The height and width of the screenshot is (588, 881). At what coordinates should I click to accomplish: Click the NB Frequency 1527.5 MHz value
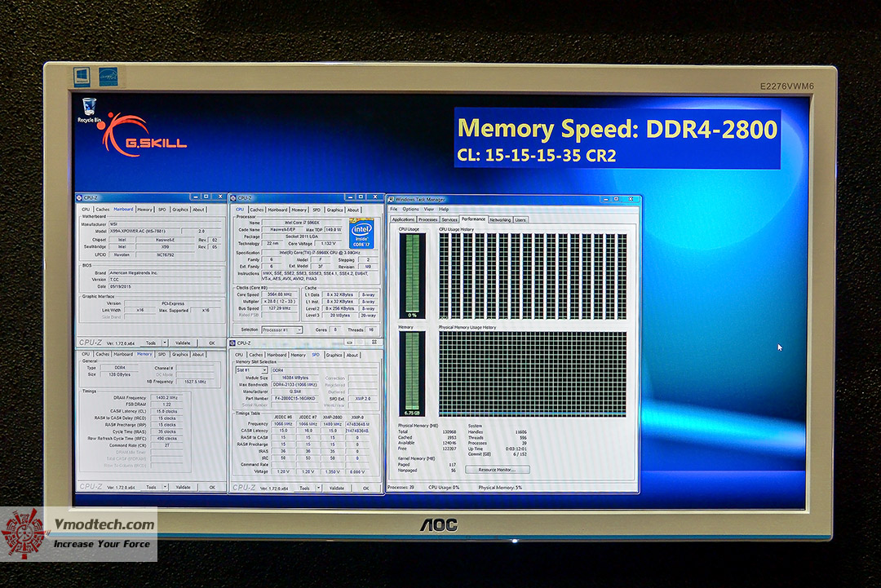pos(195,382)
